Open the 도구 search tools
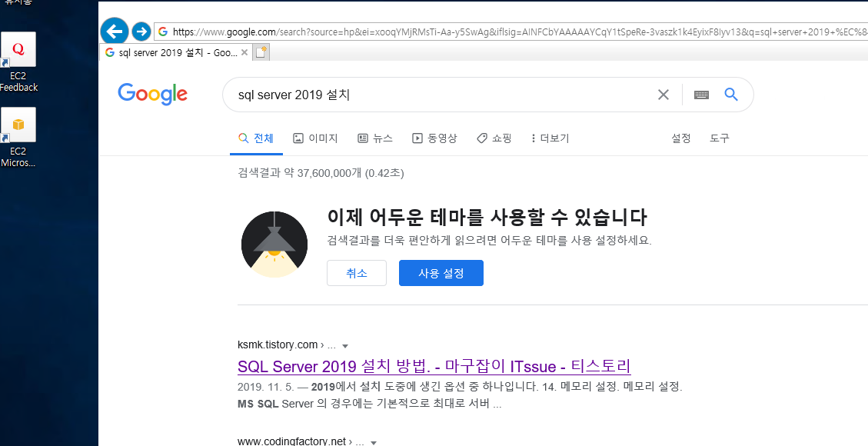Screen dimensions: 868x446 (720, 138)
